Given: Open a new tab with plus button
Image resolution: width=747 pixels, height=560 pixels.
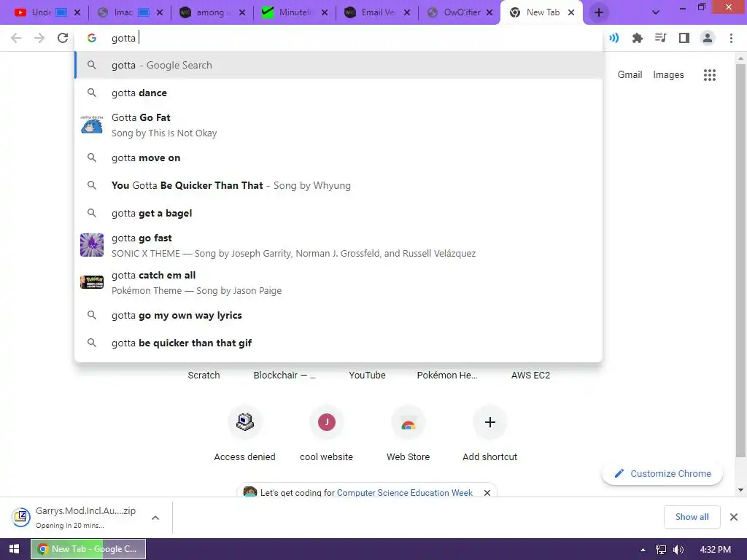Looking at the screenshot, I should (599, 12).
